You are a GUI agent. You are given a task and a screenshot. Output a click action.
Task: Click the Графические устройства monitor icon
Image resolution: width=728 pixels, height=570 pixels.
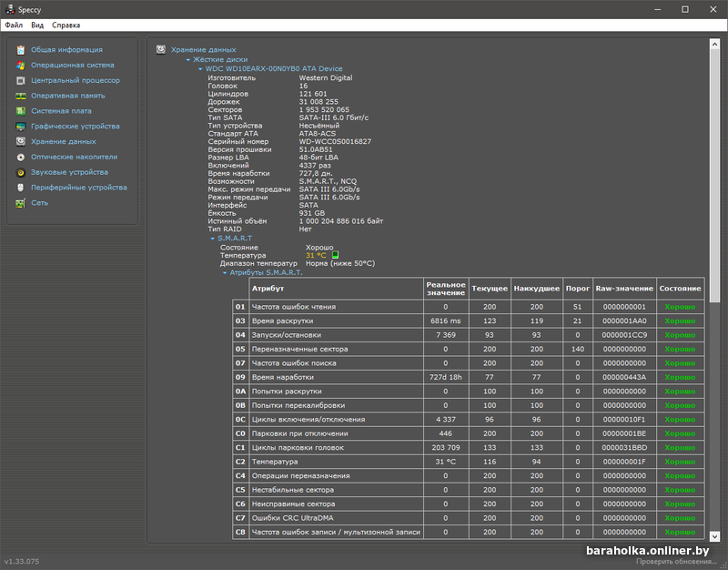tap(20, 127)
